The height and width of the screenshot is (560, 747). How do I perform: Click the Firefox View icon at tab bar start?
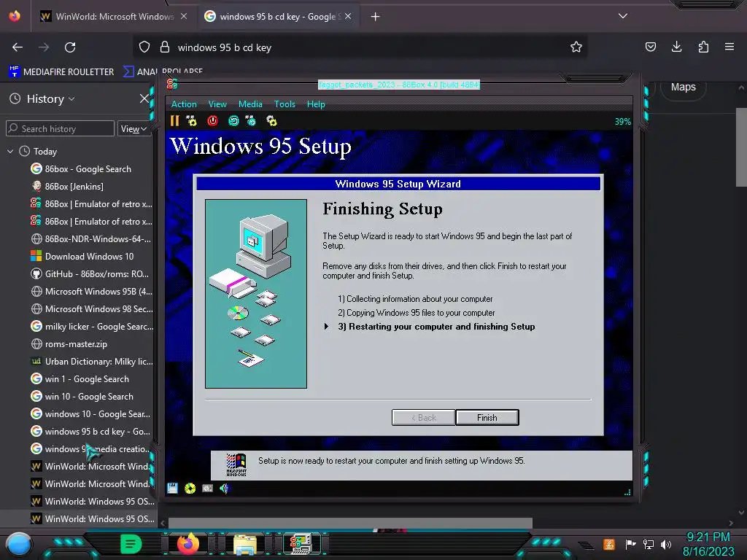coord(15,16)
